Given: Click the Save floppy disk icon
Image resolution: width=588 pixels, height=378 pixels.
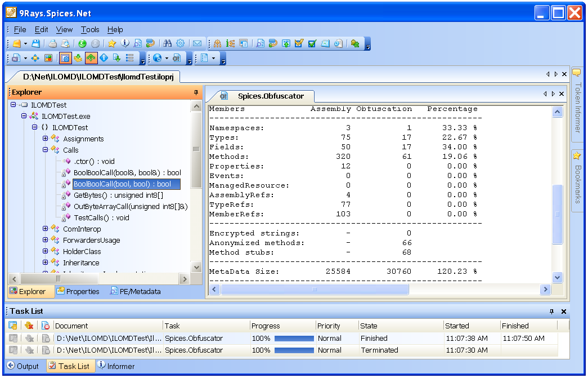Looking at the screenshot, I should (x=36, y=43).
